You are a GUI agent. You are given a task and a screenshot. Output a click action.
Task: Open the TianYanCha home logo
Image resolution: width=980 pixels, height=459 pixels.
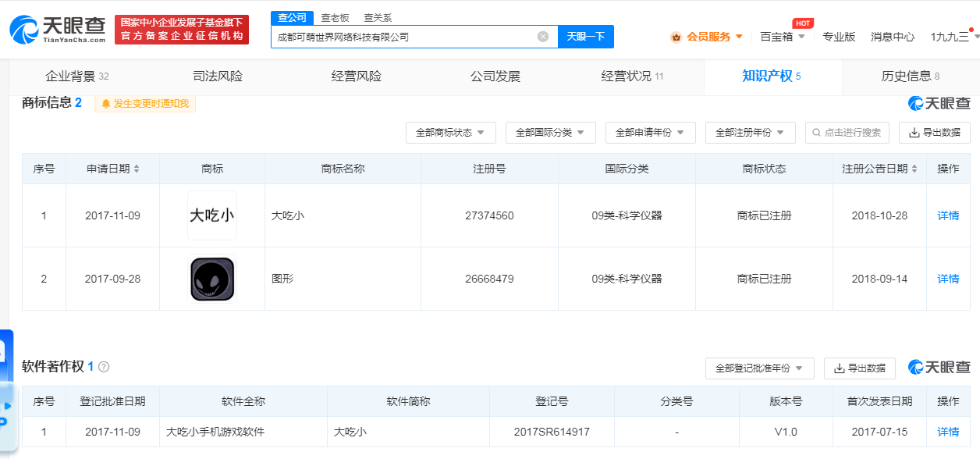point(59,30)
